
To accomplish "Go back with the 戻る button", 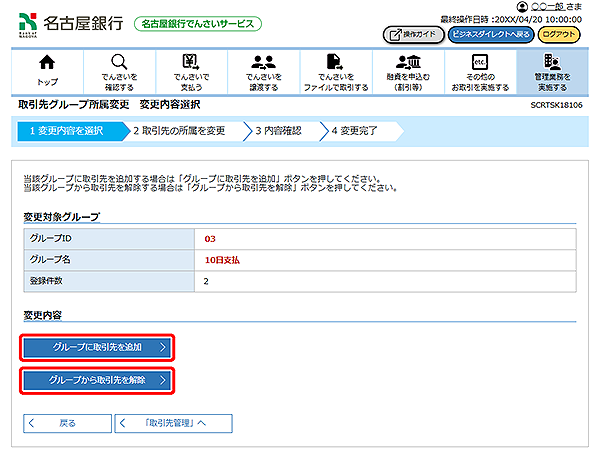I will pyautogui.click(x=63, y=423).
